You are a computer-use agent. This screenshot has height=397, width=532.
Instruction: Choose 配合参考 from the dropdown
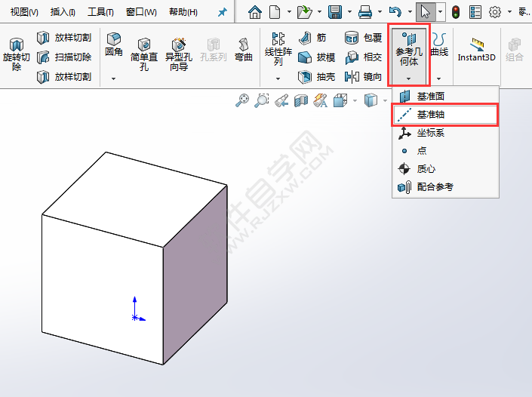445,187
